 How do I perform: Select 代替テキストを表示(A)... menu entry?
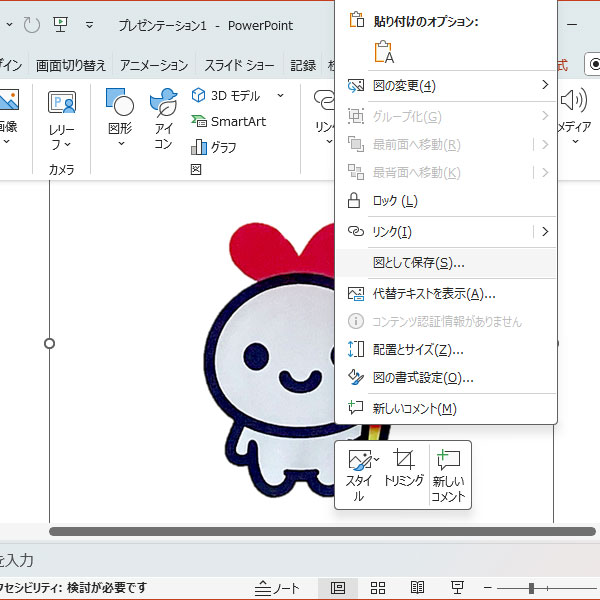(x=446, y=294)
